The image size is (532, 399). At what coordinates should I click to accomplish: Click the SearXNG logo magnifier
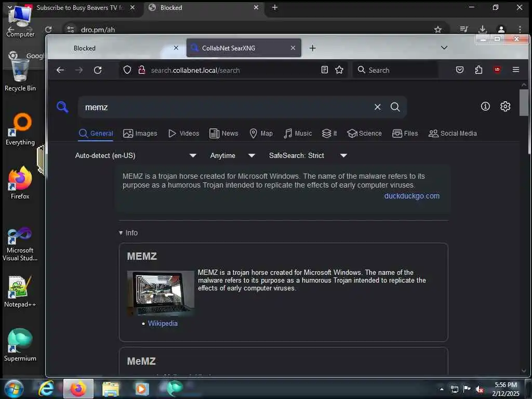coord(62,107)
